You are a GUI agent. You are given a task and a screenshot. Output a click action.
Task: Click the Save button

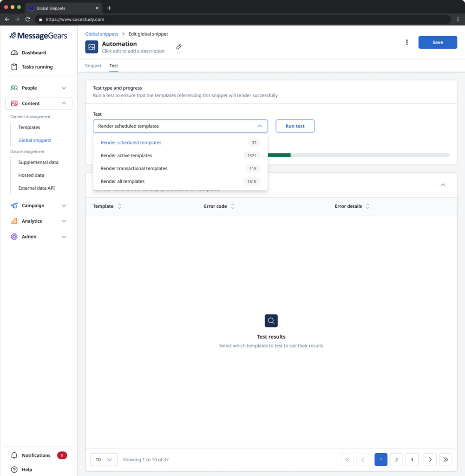click(x=438, y=42)
